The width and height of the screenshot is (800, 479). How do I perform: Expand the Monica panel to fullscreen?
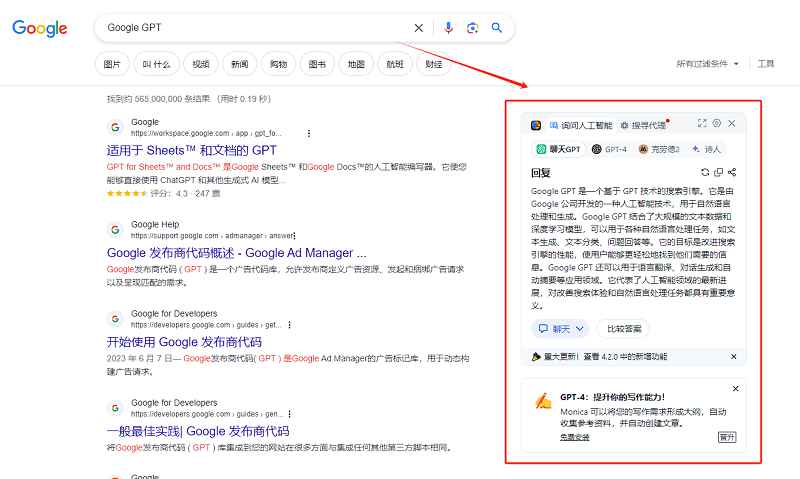click(x=702, y=123)
